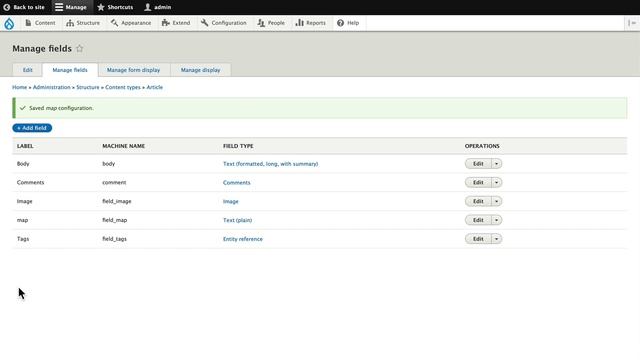Image resolution: width=640 pixels, height=360 pixels.
Task: Click the field_image machine name cell
Action: tap(117, 201)
